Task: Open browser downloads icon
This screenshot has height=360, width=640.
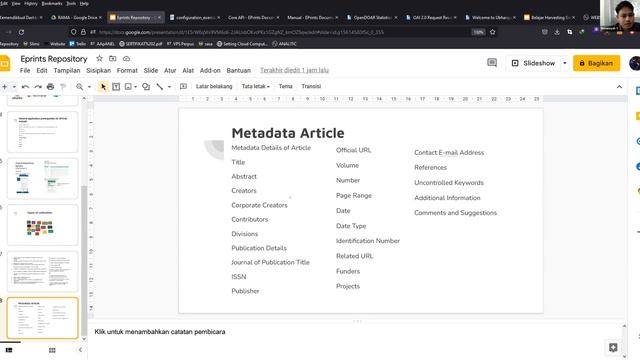Action: 557,32
